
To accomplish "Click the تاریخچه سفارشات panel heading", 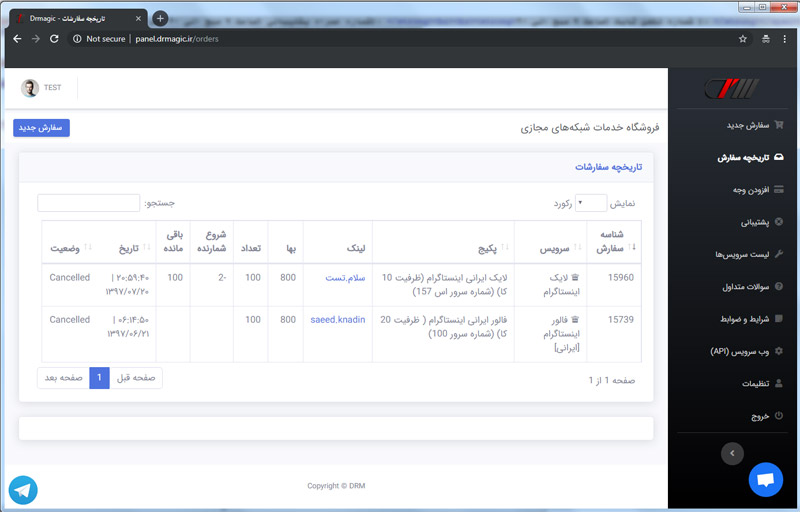I will click(x=609, y=167).
